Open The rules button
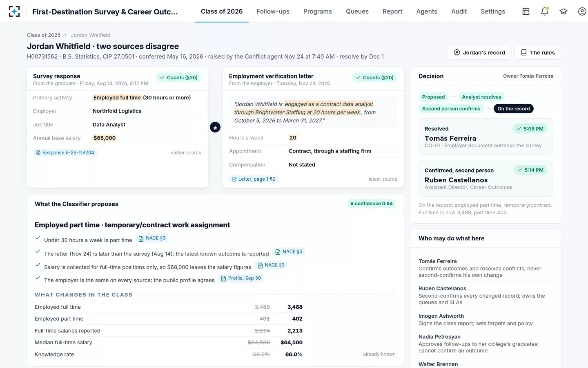The height and width of the screenshot is (368, 588). click(538, 52)
